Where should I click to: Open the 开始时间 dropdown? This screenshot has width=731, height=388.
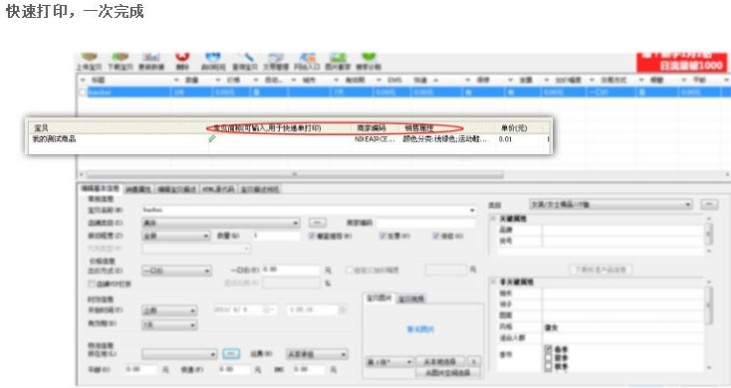pyautogui.click(x=169, y=310)
